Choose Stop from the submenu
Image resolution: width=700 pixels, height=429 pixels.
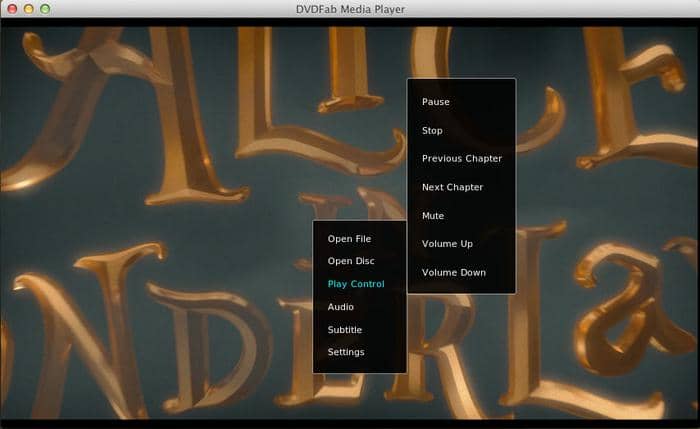tap(432, 130)
